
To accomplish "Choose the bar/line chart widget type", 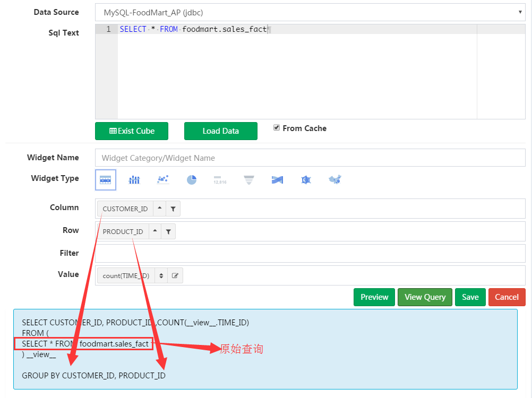I will point(134,180).
